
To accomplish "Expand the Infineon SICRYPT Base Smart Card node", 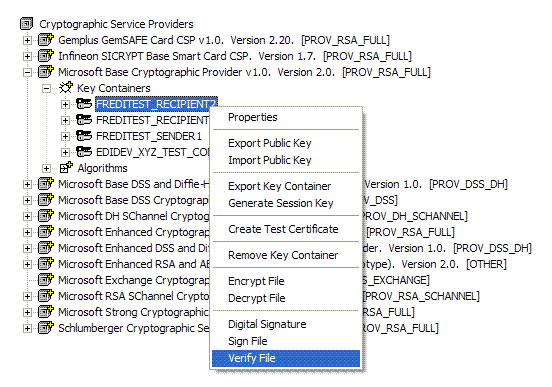I will [27, 56].
